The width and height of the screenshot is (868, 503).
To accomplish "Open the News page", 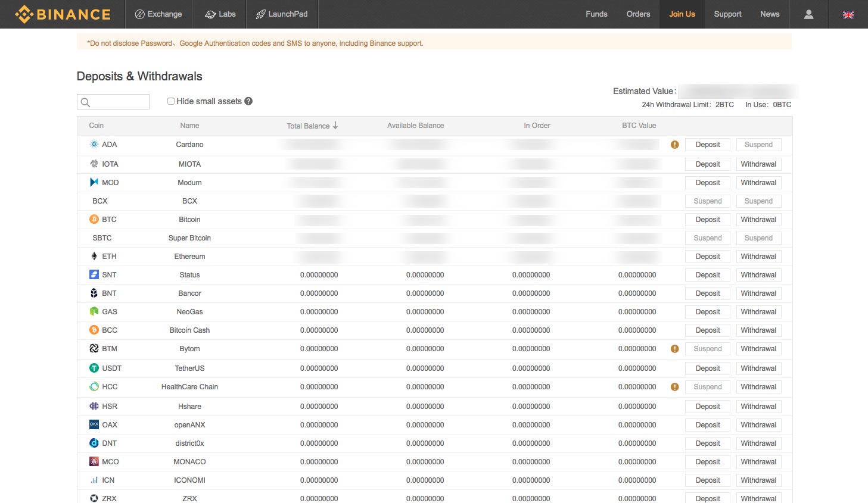I will tap(770, 14).
